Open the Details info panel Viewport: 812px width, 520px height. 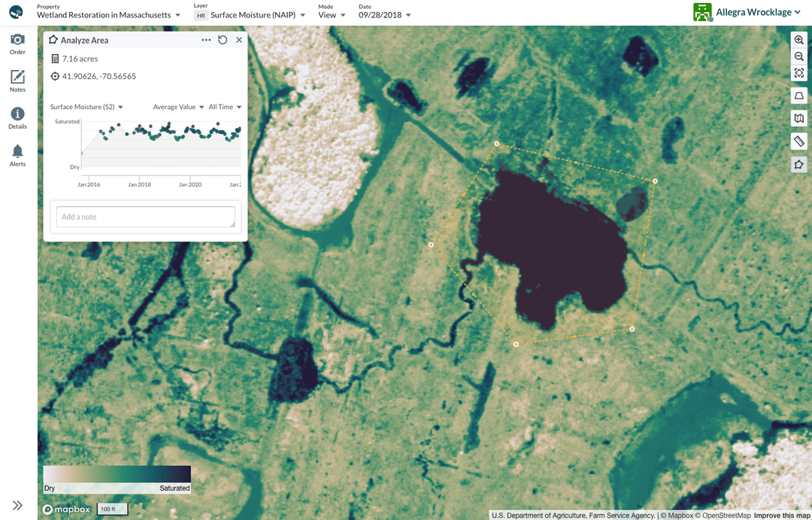(17, 118)
